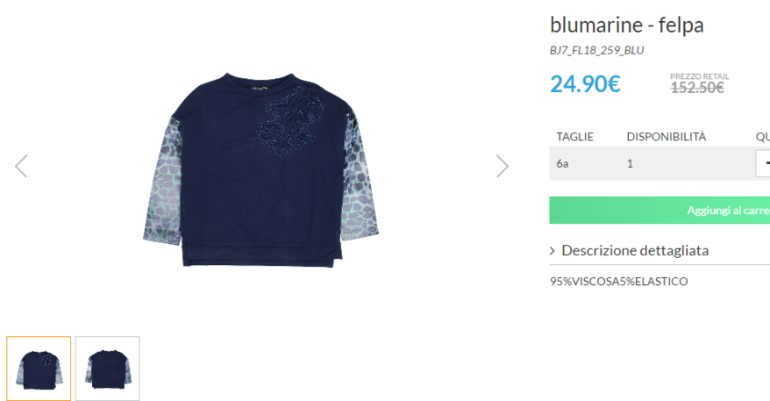770x401 pixels.
Task: Select the back-view sweatshirt thumbnail
Action: pyautogui.click(x=108, y=368)
